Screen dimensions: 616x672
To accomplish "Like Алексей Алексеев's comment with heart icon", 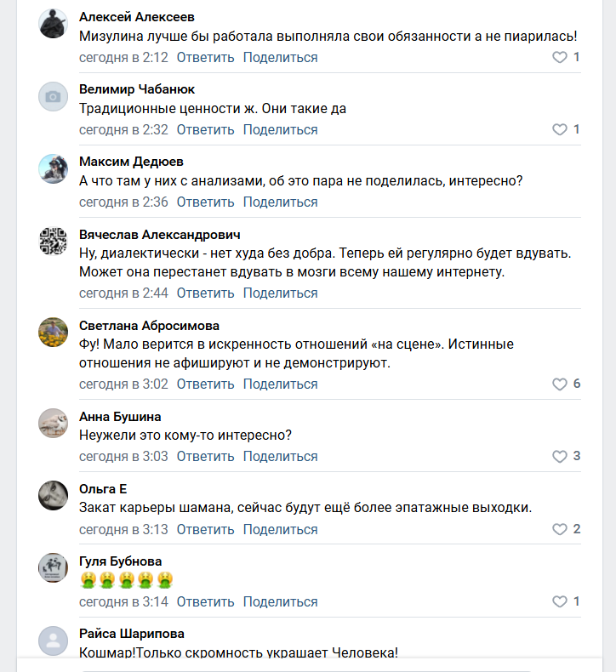I will point(560,58).
